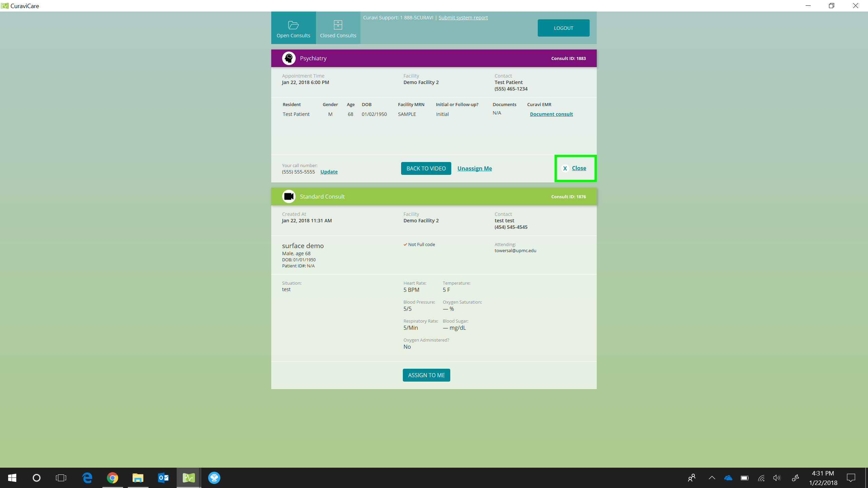The image size is (868, 488).
Task: Open File Explorer from the taskbar
Action: 138,478
